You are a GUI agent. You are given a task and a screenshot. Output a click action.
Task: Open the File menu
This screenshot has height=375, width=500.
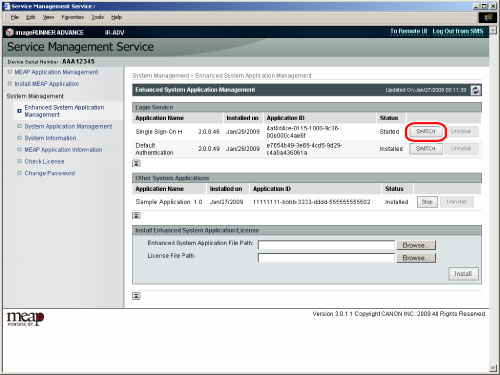[x=15, y=17]
